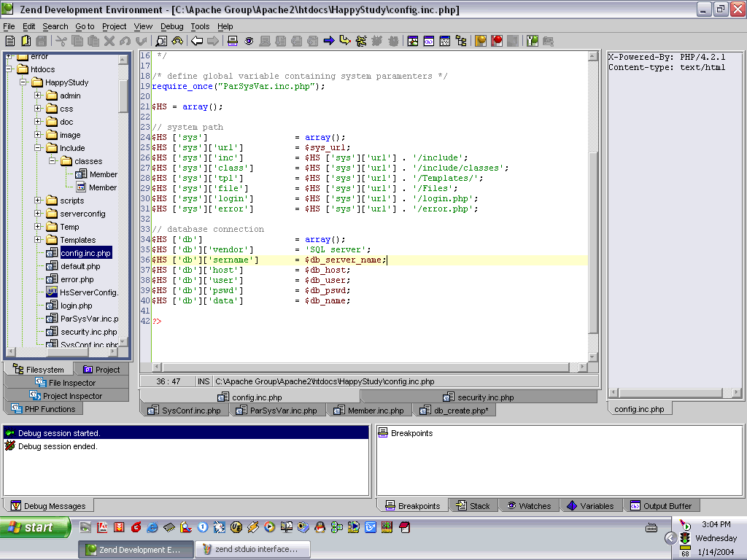
Task: Click the Find magnifying glass icon
Action: click(161, 41)
